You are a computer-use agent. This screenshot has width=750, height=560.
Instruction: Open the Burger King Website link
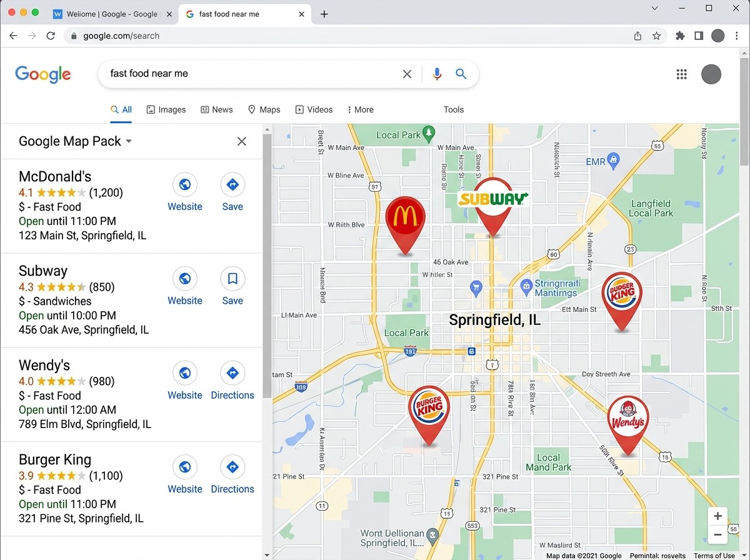pos(184,467)
